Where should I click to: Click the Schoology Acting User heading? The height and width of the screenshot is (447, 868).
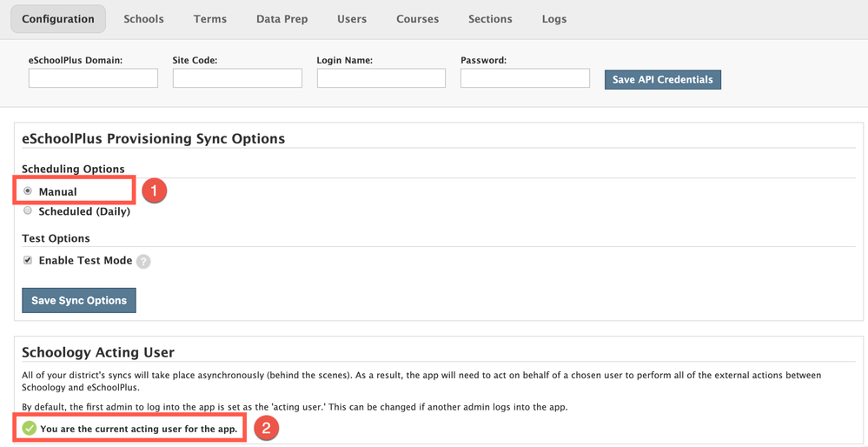98,352
